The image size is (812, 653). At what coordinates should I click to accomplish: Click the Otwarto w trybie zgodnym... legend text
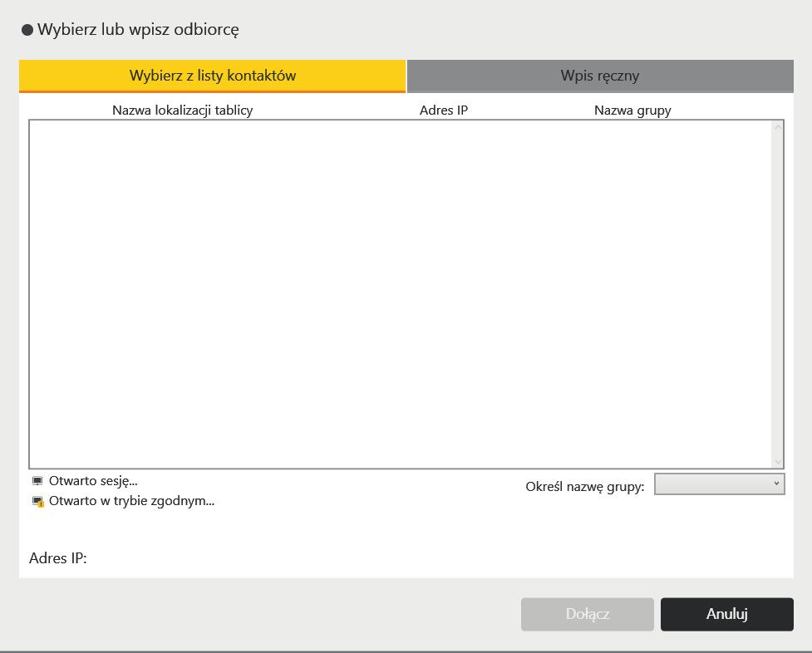[131, 501]
